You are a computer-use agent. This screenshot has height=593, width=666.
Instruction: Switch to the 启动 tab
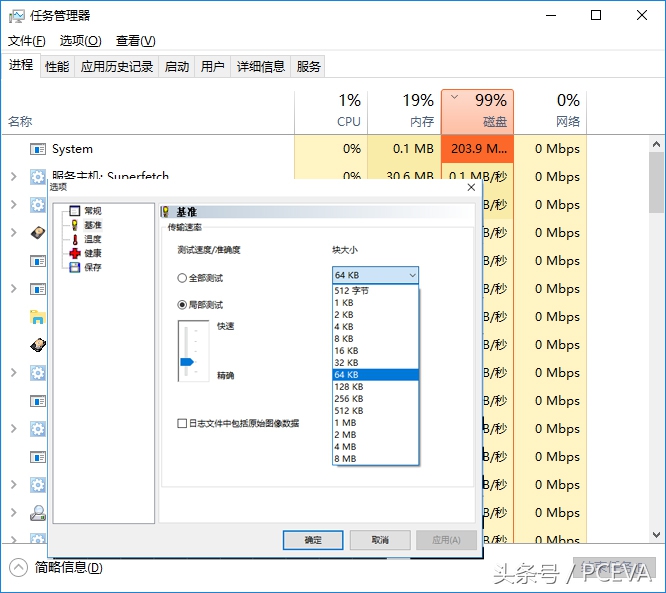coord(177,66)
